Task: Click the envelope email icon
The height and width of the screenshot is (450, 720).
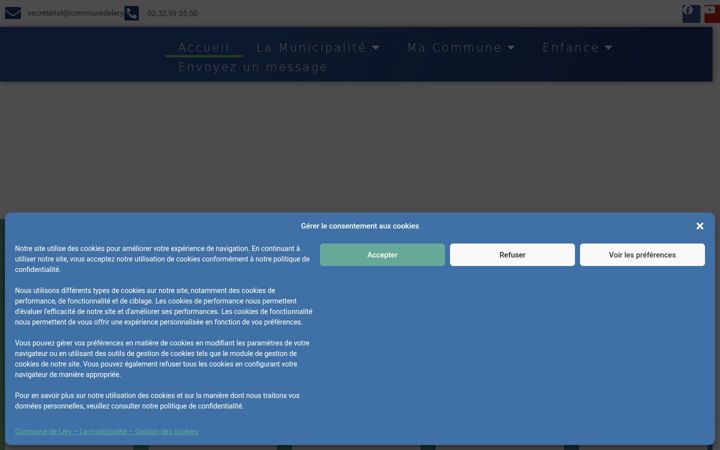Action: (x=13, y=13)
